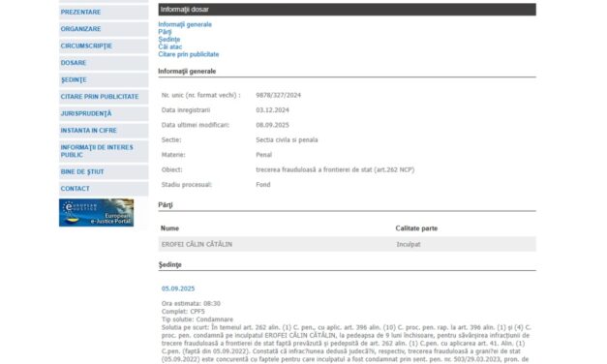Click the CONTACT menu item
Viewport: 607px width, 364px height.
click(x=104, y=189)
